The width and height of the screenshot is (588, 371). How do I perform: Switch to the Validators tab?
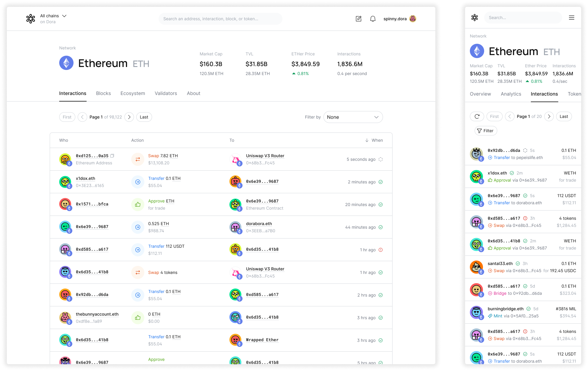(x=166, y=93)
